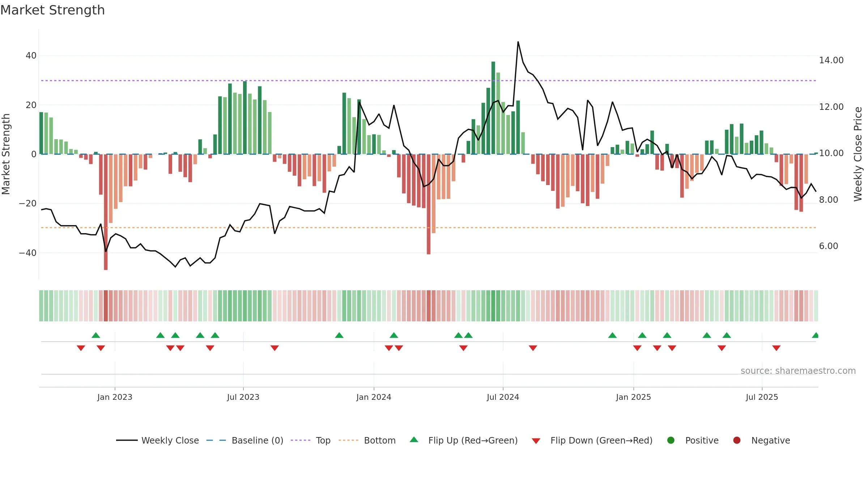Click the darkest green heatmap cell, before Jul 2024
Screen dimensions: 868x488
pyautogui.click(x=493, y=306)
